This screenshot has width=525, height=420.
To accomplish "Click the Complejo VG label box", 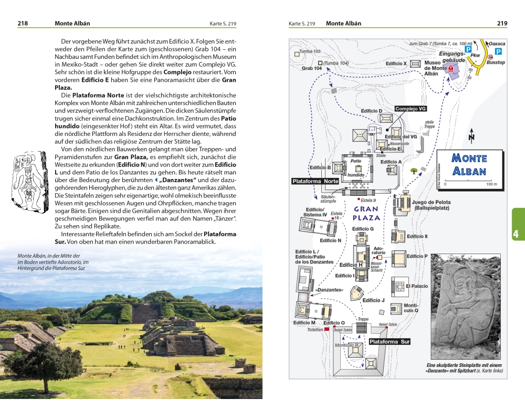I will click(x=410, y=109).
